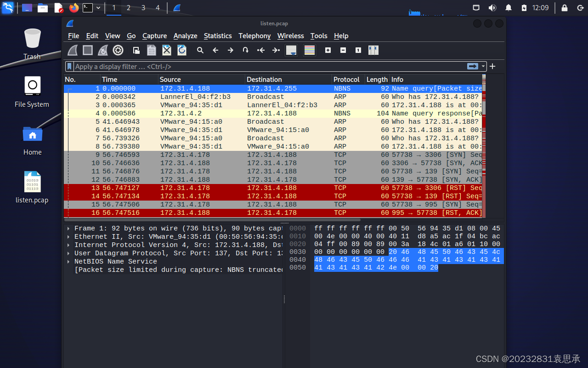
Task: Save this capture file icon
Action: [151, 50]
